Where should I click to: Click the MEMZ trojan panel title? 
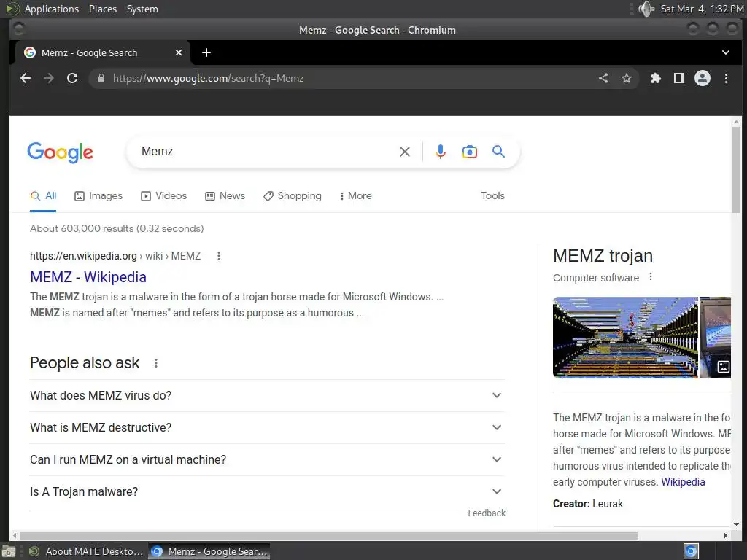[x=603, y=256]
